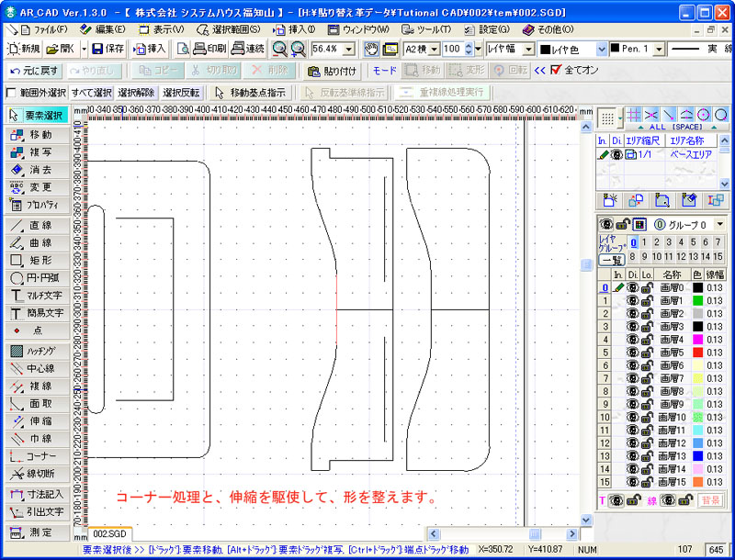Screen dimensions: 735x560
Task: Select the 簡易文字 simple text tool
Action: [38, 313]
